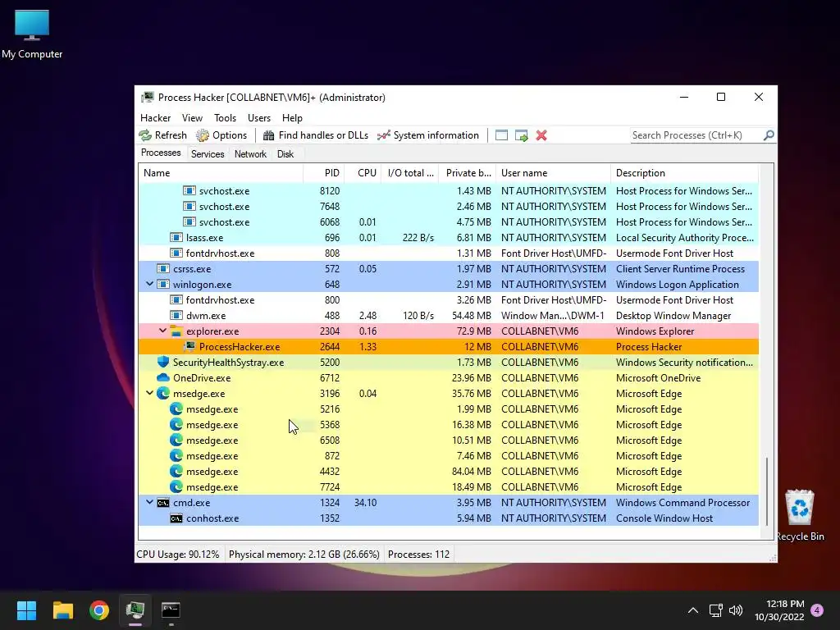
Task: Click the red X terminate icon
Action: tap(541, 135)
